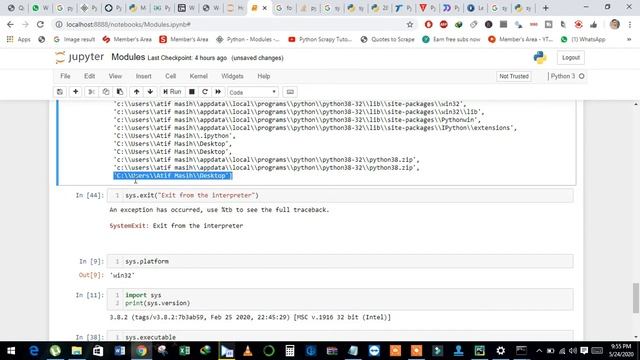This screenshot has height=360, width=640.
Task: Run the selected cell
Action: (x=172, y=92)
